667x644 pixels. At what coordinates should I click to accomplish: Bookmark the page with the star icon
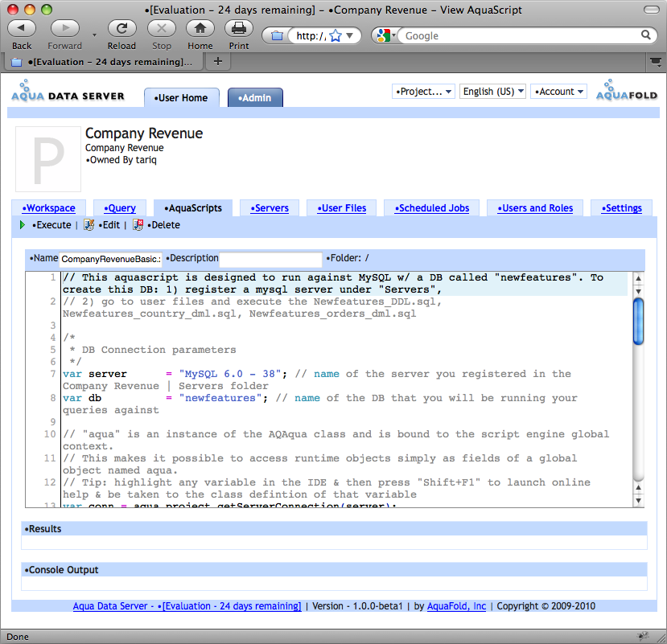[336, 35]
